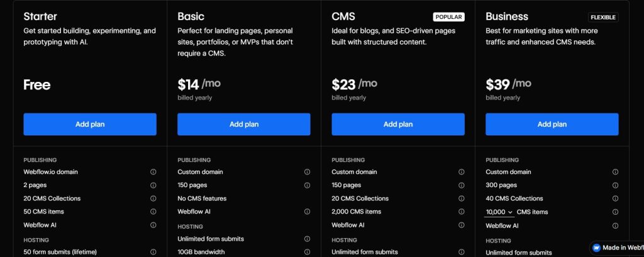
Task: Click info icon for Basic Unlimited form submits
Action: pos(307,239)
